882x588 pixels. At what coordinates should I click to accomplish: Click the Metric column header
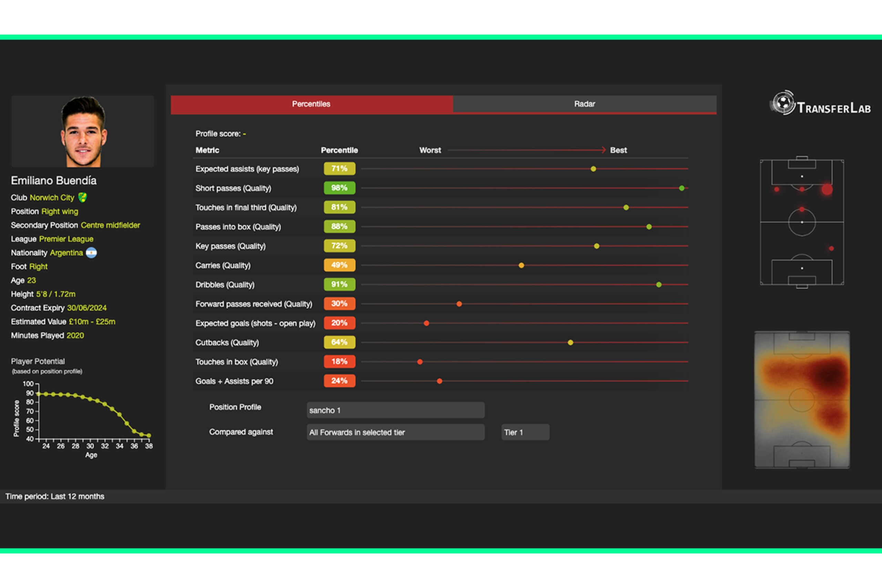[207, 151]
